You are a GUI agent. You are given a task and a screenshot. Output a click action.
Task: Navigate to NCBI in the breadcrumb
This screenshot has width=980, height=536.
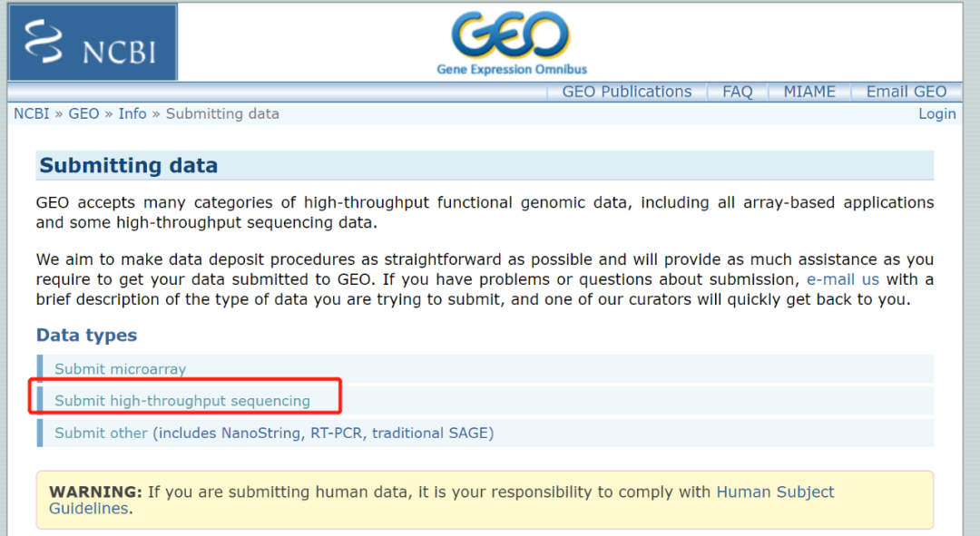(x=32, y=113)
